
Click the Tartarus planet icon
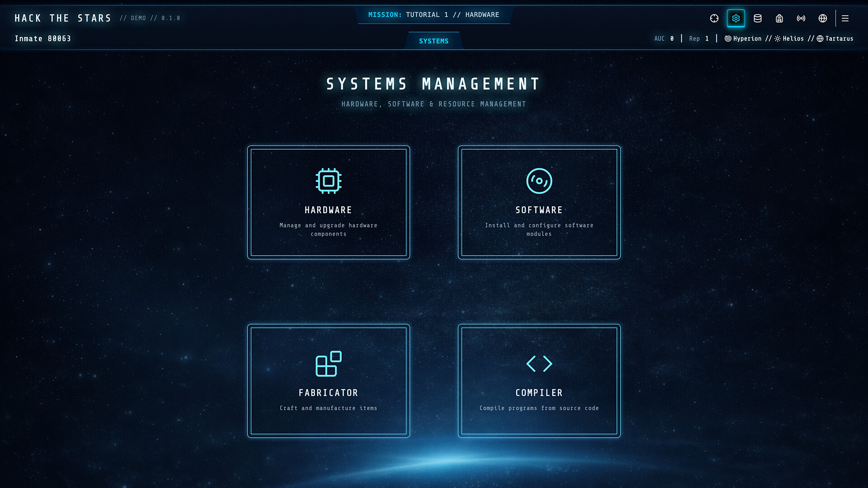click(x=820, y=38)
